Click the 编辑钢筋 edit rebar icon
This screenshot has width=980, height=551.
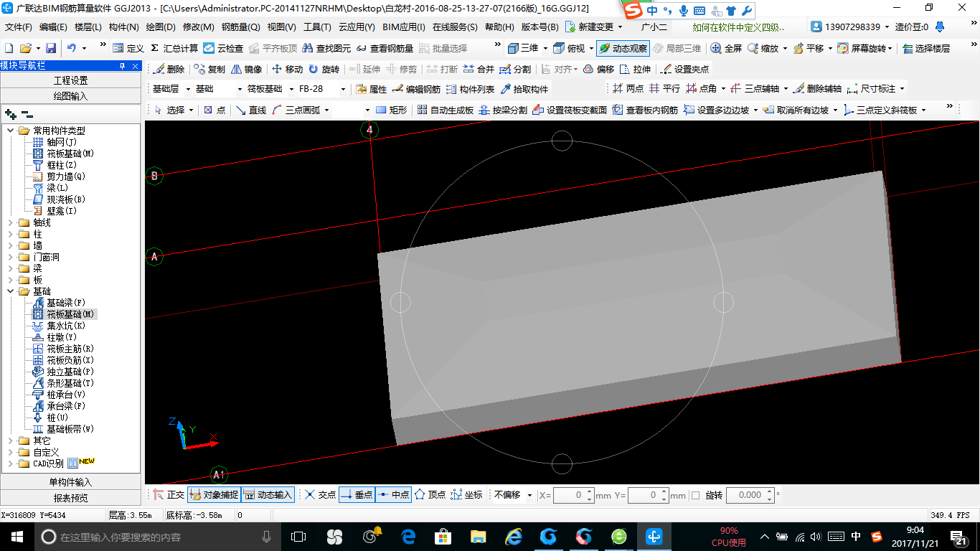pyautogui.click(x=416, y=89)
